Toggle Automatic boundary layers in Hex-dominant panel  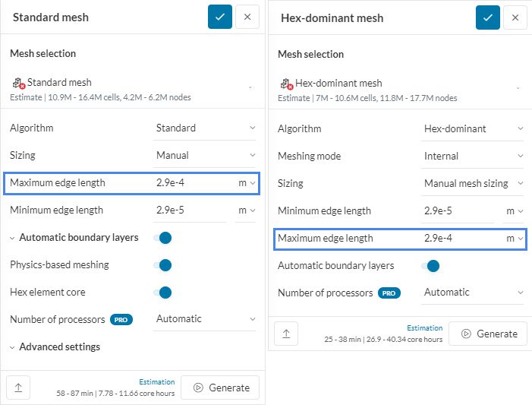pos(431,266)
